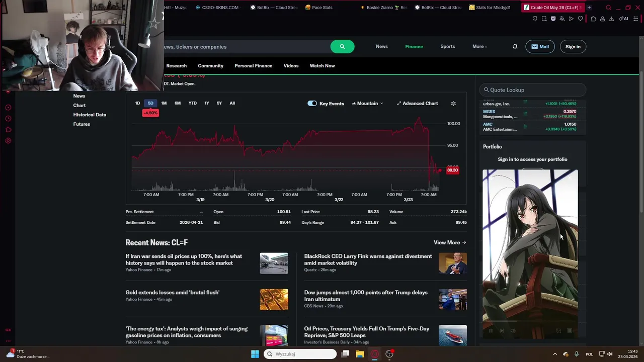This screenshot has height=362, width=644.
Task: Pause the video overlay playback
Action: pyautogui.click(x=491, y=331)
